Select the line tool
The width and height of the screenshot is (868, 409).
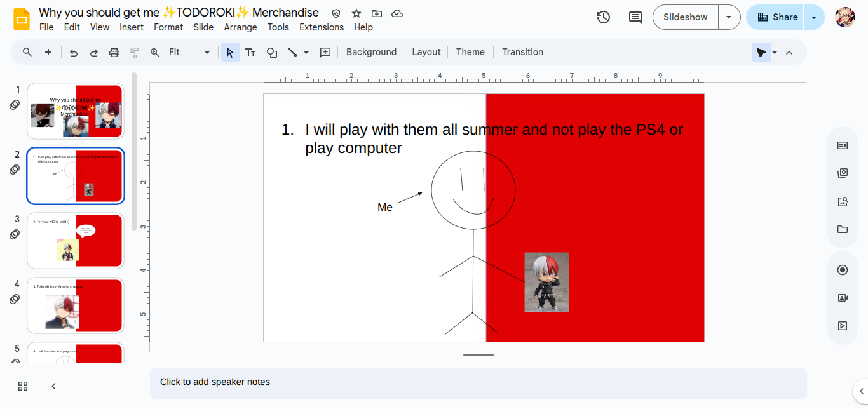293,52
